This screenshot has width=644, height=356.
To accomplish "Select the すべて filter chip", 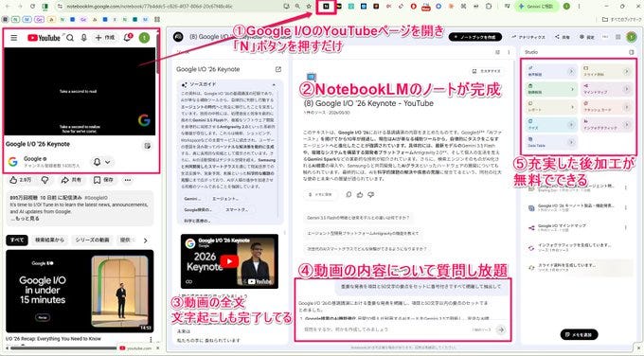I will (17, 240).
